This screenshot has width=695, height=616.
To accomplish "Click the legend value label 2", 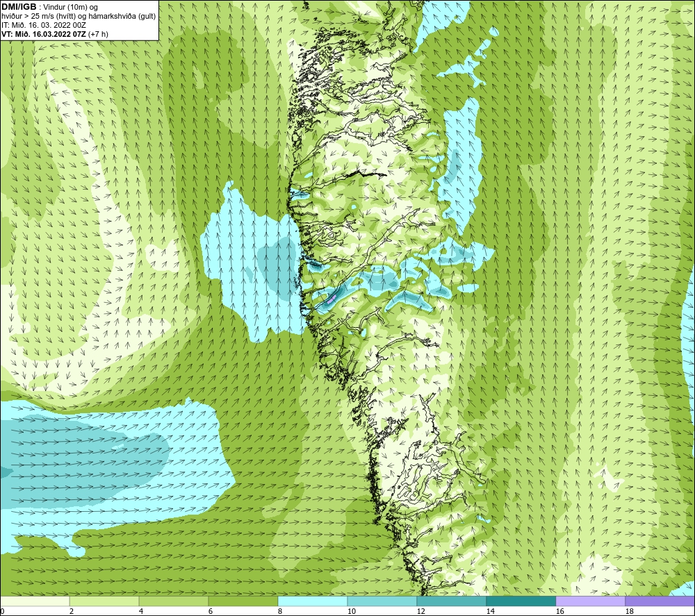I will click(x=72, y=611).
